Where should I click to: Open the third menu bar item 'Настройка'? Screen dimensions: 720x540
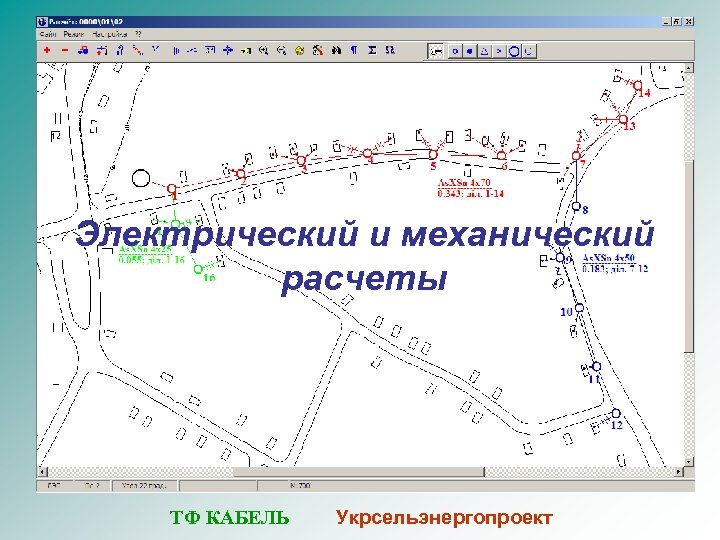[x=109, y=34]
